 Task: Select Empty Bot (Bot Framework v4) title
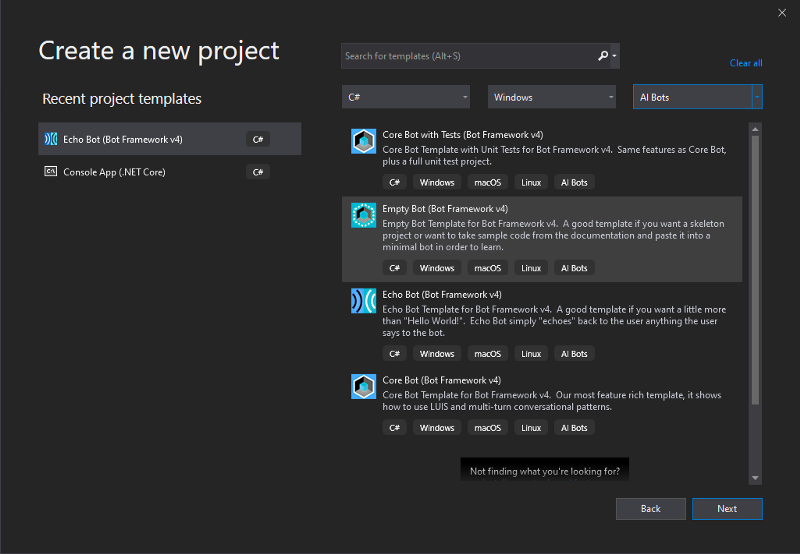445,209
